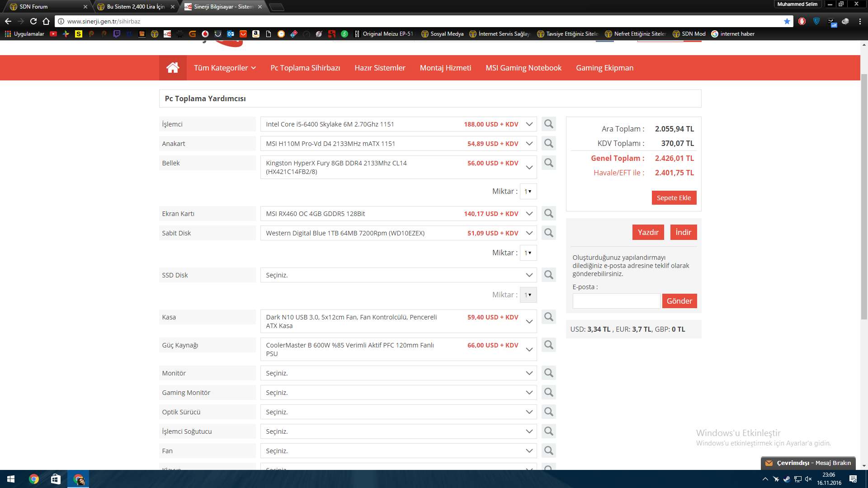Expand the Tüm Kategoriler menu
The image size is (868, 488).
click(x=225, y=68)
